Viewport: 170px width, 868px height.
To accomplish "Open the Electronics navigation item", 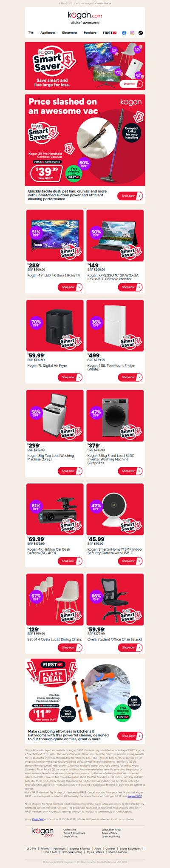I will point(70,33).
